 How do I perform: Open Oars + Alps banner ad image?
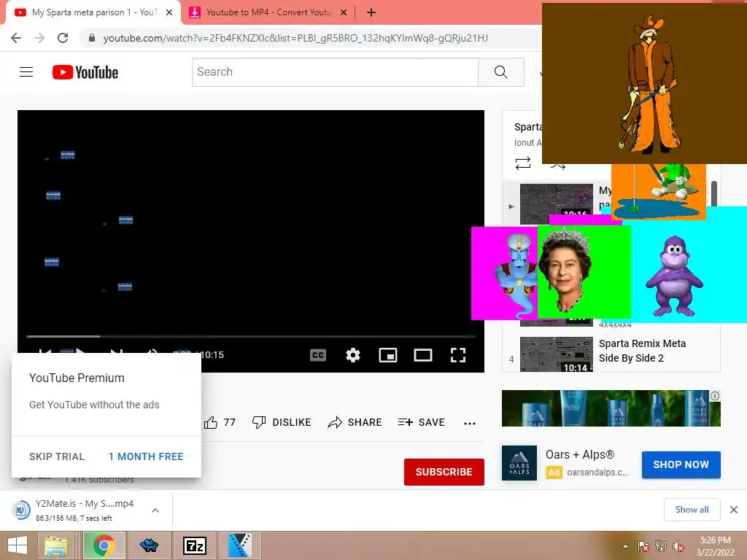(x=611, y=408)
